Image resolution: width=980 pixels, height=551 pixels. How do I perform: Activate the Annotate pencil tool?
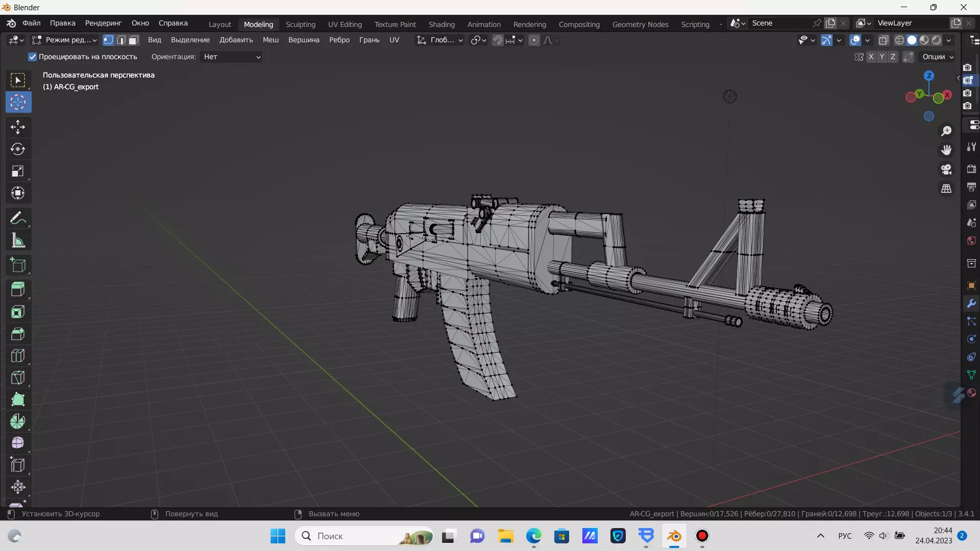[x=18, y=218]
